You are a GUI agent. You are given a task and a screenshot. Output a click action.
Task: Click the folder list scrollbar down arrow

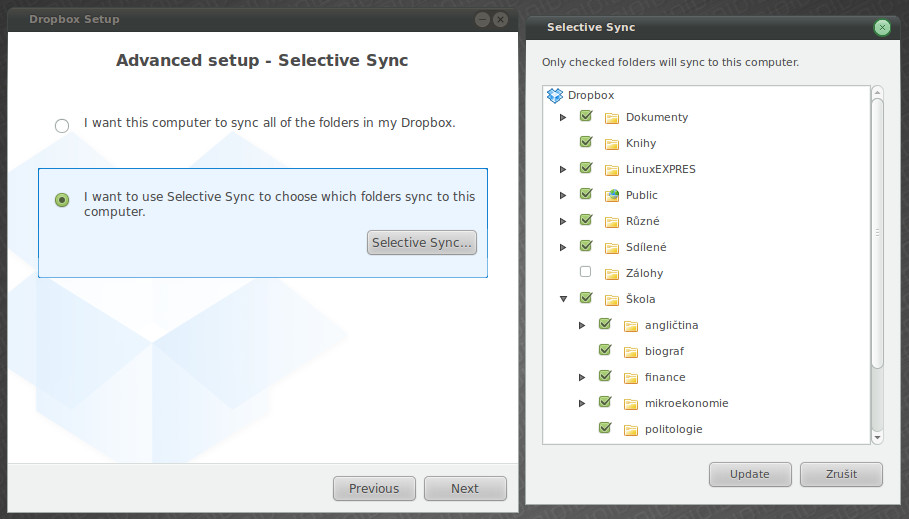tap(877, 436)
